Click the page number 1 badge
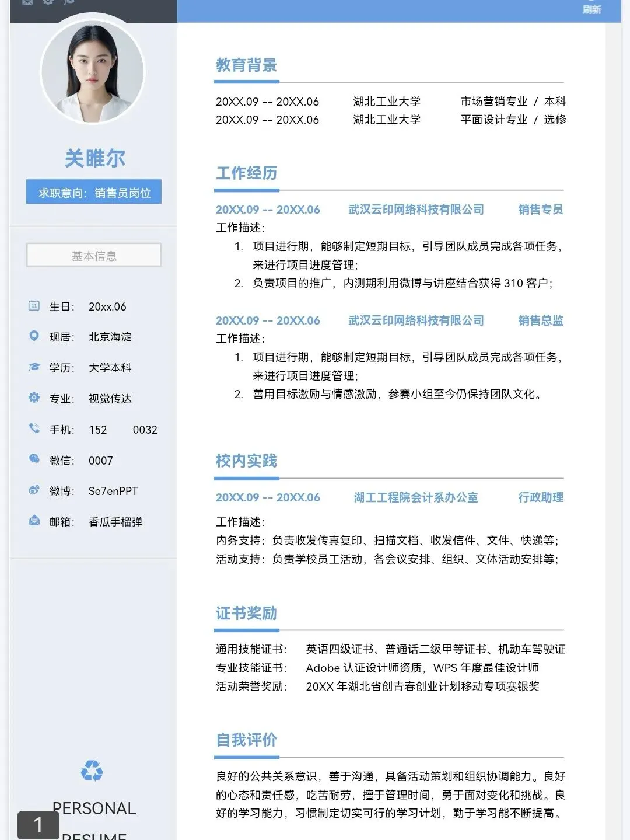 (x=38, y=825)
